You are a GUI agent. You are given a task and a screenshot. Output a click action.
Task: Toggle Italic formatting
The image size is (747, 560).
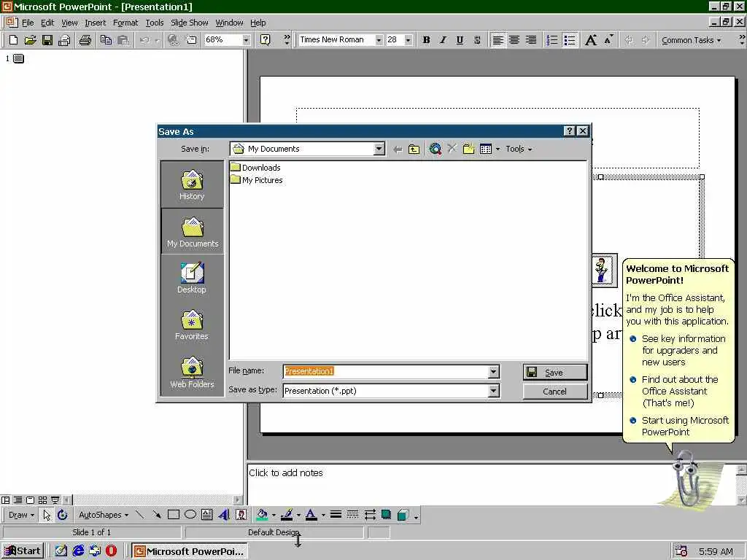tap(443, 40)
